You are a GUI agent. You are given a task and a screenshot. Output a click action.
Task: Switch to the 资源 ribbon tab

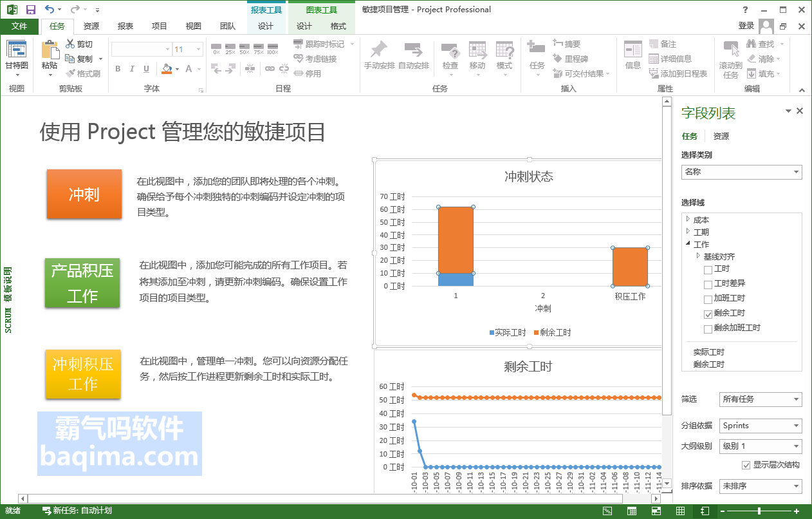coord(91,26)
